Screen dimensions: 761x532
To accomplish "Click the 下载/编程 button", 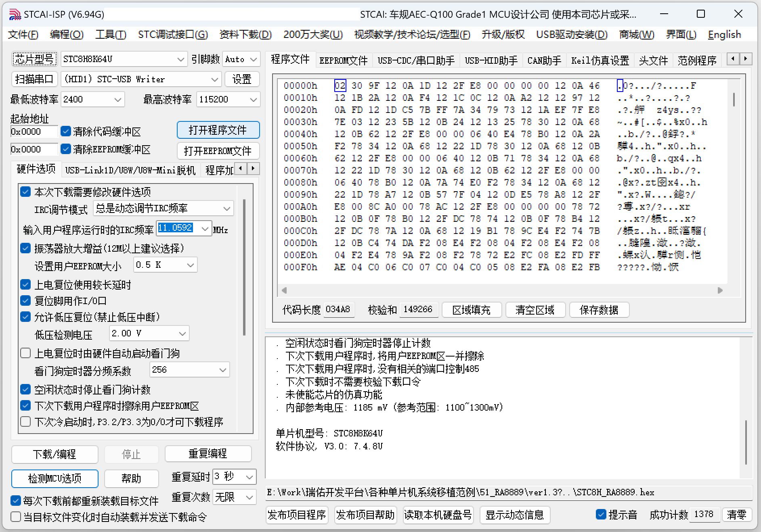I will pos(55,454).
